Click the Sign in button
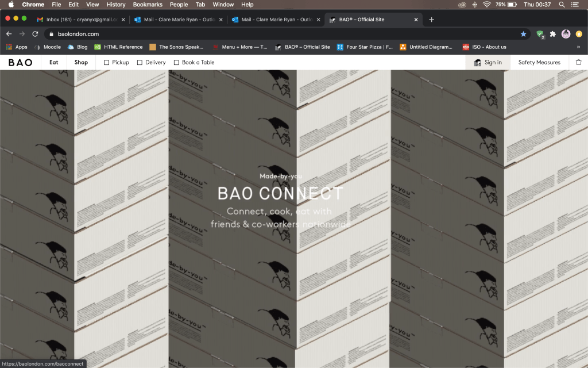Screen dimensions: 588x368 pyautogui.click(x=488, y=62)
